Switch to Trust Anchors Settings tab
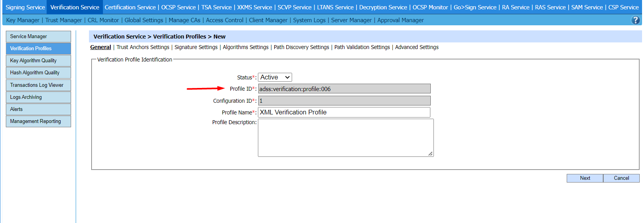Viewport: 644px width, 223px height. pos(143,47)
